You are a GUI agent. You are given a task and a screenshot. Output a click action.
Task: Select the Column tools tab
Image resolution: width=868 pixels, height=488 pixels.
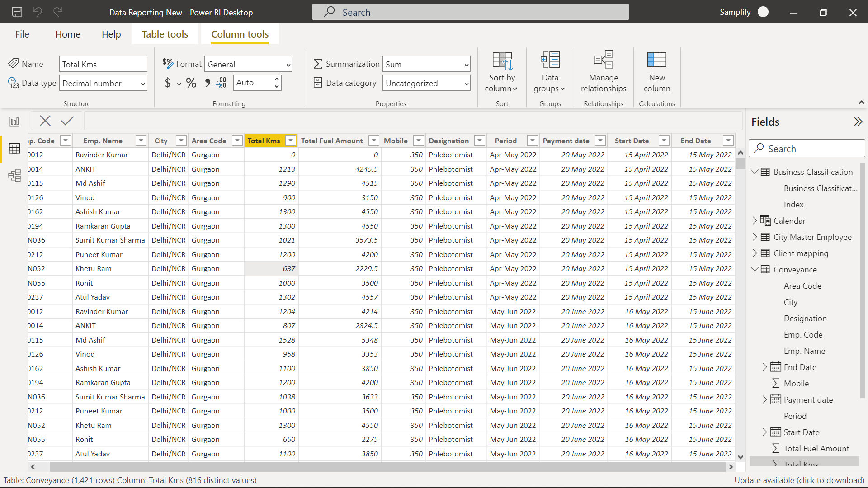(x=240, y=34)
